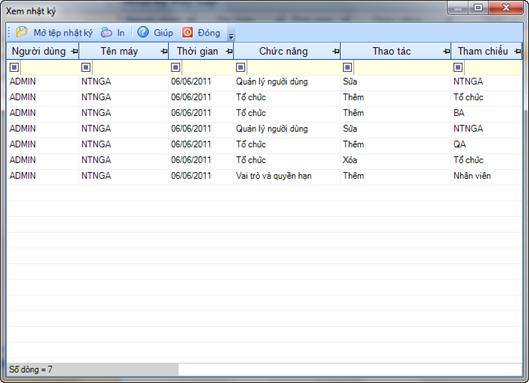The width and height of the screenshot is (529, 383).
Task: Pin the Người dùng column
Action: tap(75, 52)
